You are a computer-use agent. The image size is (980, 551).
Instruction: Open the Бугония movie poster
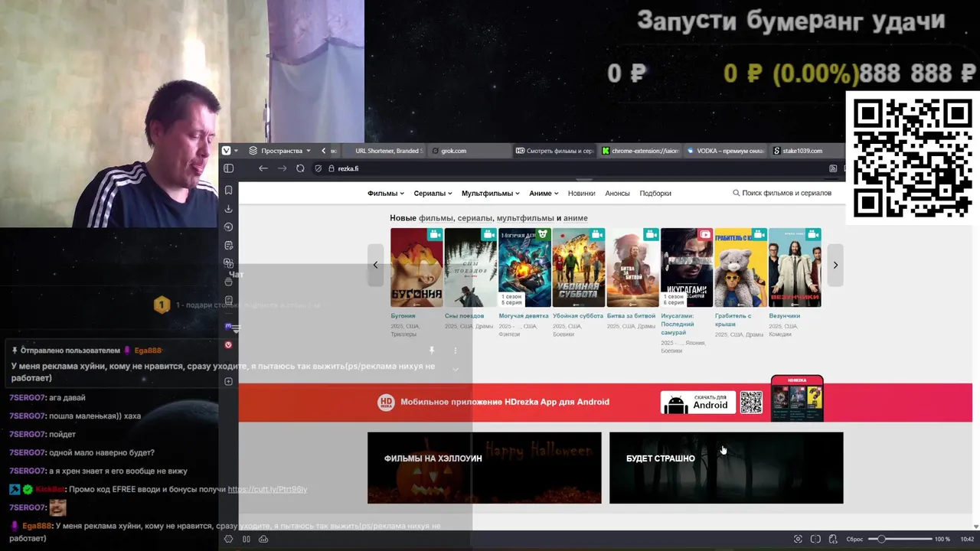pos(416,268)
